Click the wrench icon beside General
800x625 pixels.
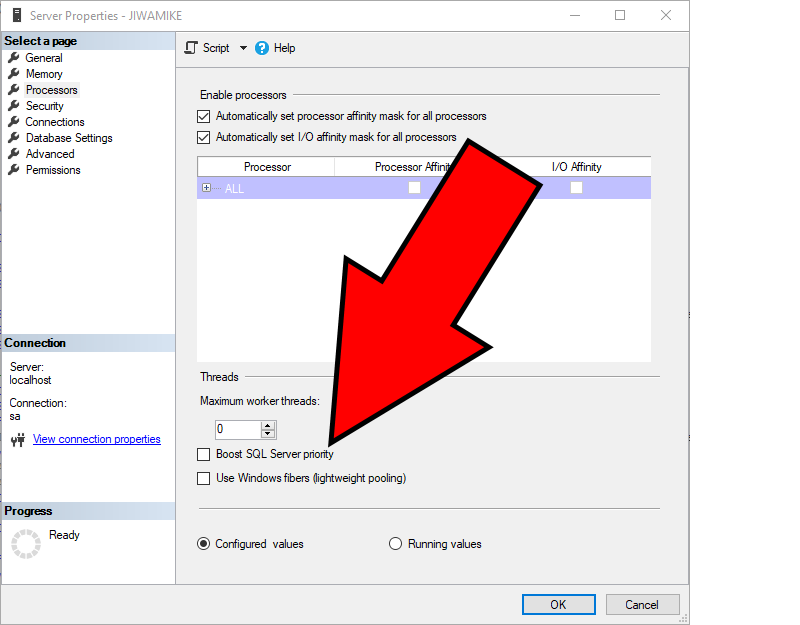pos(14,58)
